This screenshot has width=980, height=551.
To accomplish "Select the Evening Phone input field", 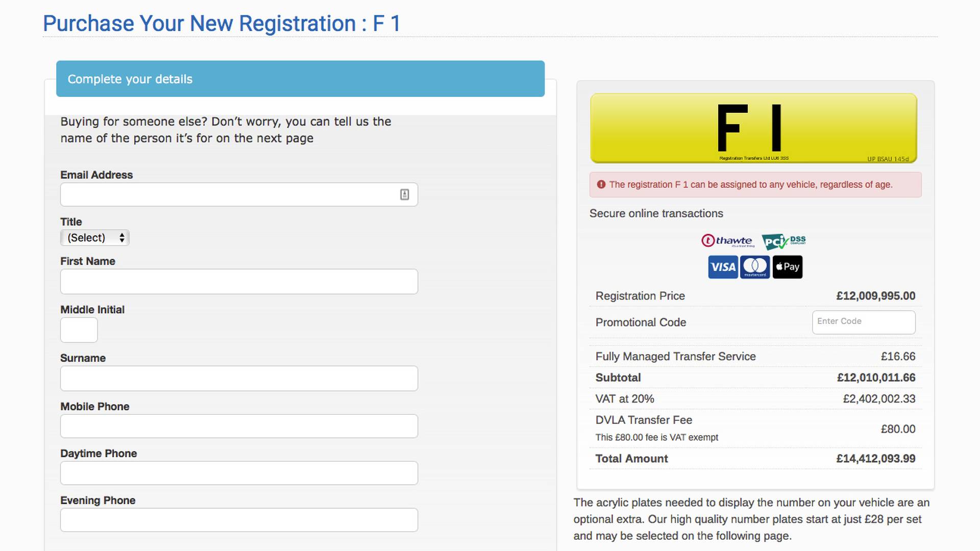I will pos(239,520).
